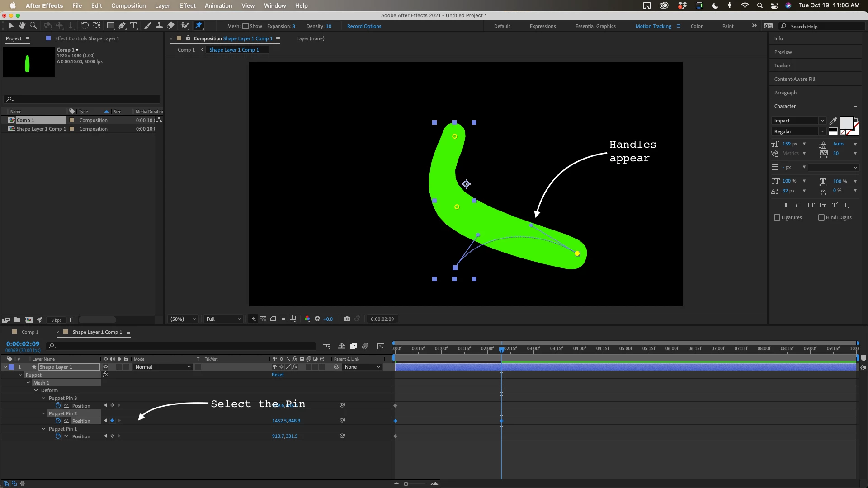Open the 50% magnification dropdown
868x488 pixels.
coord(183,319)
